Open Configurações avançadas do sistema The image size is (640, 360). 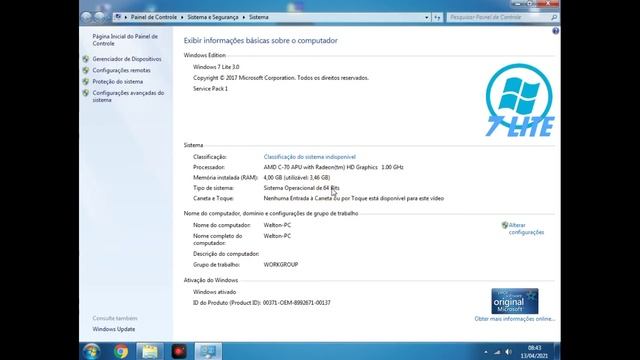[128, 96]
